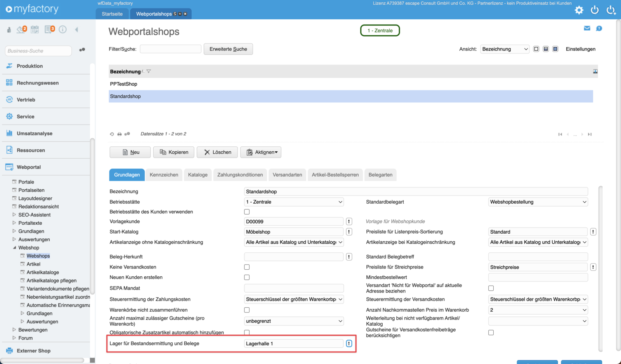The image size is (621, 364).
Task: Open the lookup icon for Start-Katalog
Action: tap(349, 232)
